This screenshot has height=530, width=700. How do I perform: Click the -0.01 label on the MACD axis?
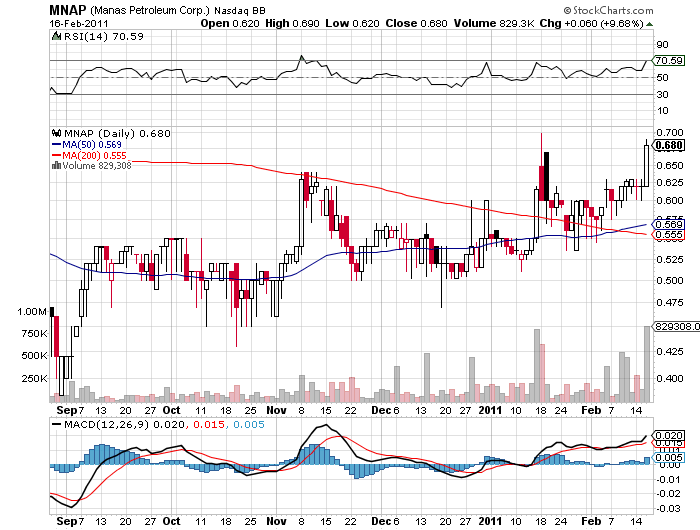(x=668, y=480)
